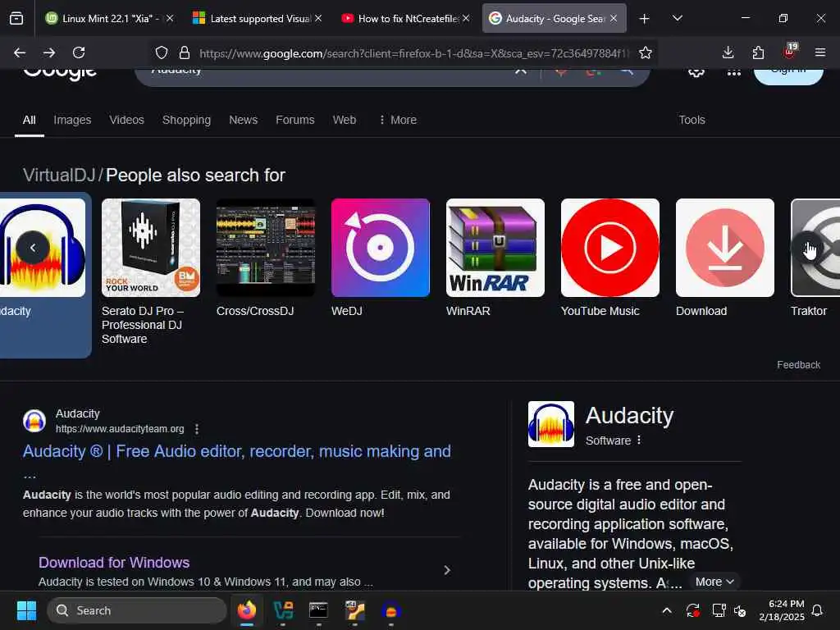Open the Serato DJ Pro thumbnail
This screenshot has width=840, height=630.
click(151, 248)
